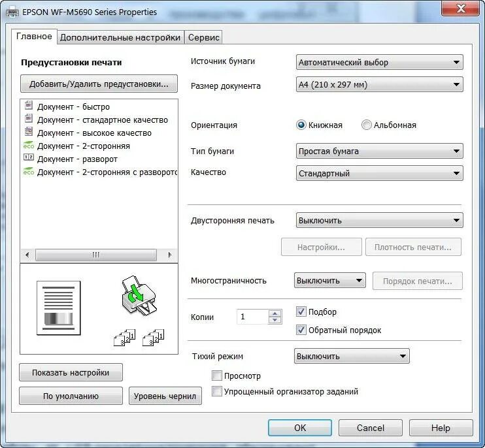Open the 'Тип бумаги' dropdown
485x448 pixels.
pyautogui.click(x=380, y=151)
